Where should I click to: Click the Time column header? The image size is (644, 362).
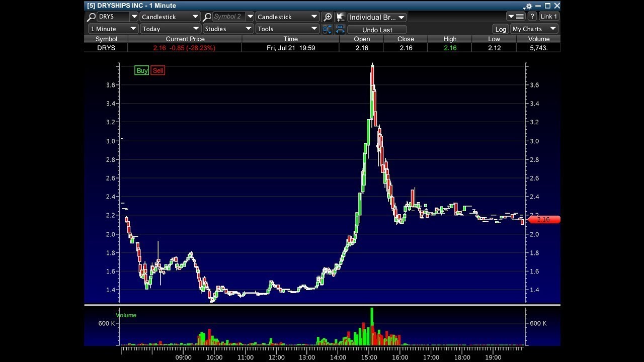(x=291, y=39)
